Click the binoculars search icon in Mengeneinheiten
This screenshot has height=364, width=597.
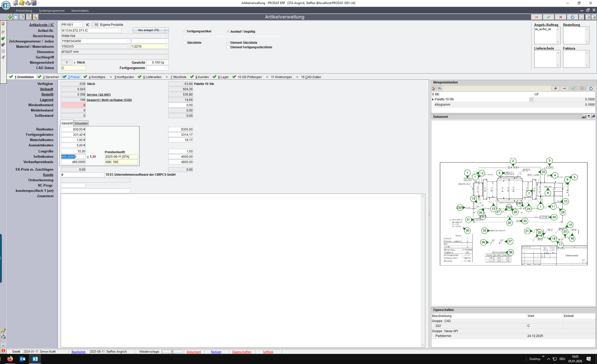440,88
